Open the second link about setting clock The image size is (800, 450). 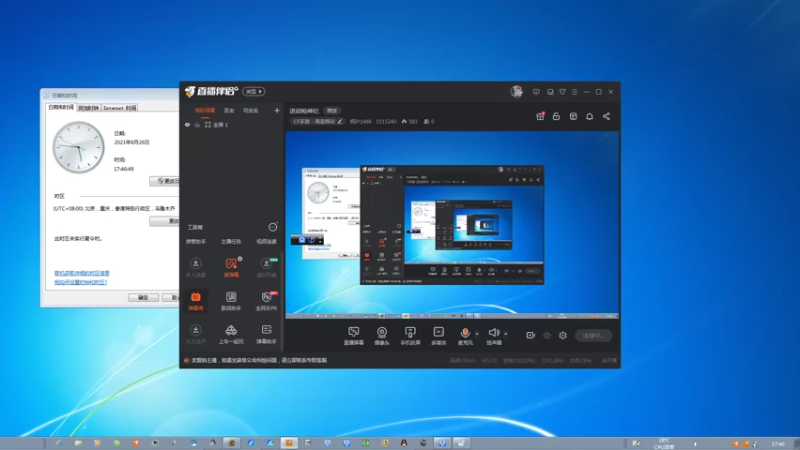[x=81, y=282]
